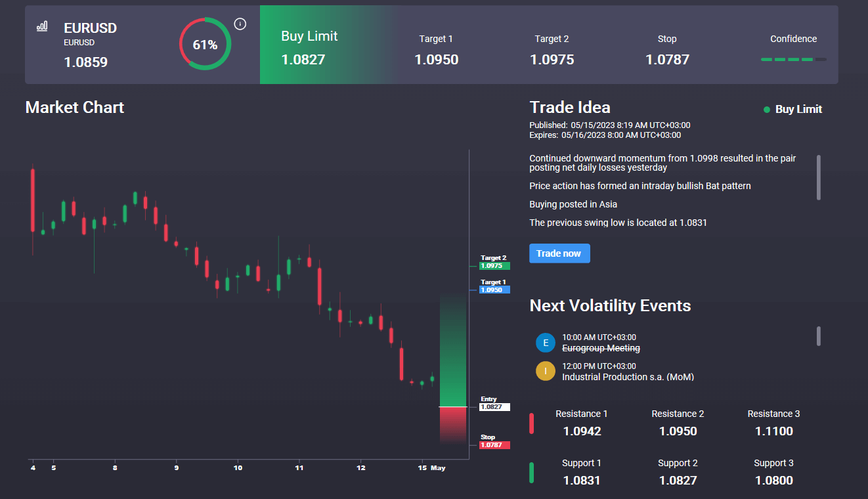Click Resistance 2 value 1.0950
This screenshot has height=499, width=868.
click(x=678, y=431)
